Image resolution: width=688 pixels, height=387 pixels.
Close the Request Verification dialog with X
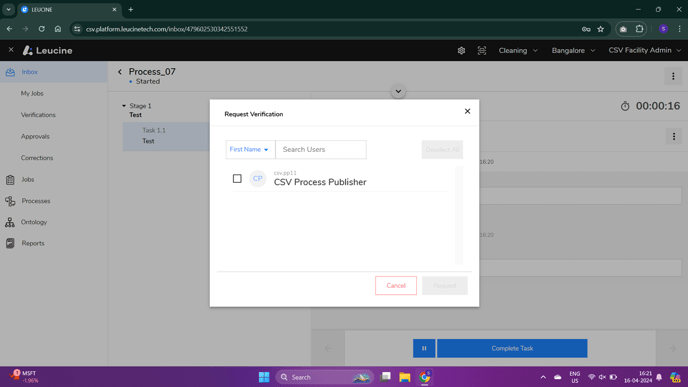[467, 111]
